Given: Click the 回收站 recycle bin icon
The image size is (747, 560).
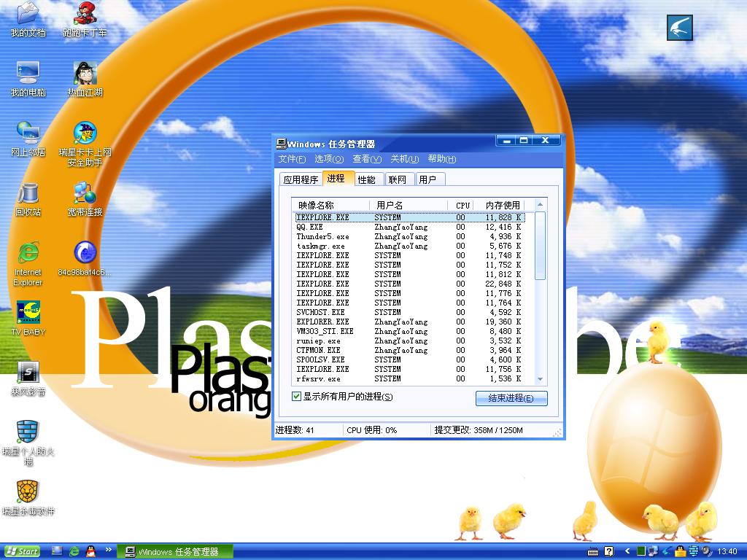Looking at the screenshot, I should (28, 193).
